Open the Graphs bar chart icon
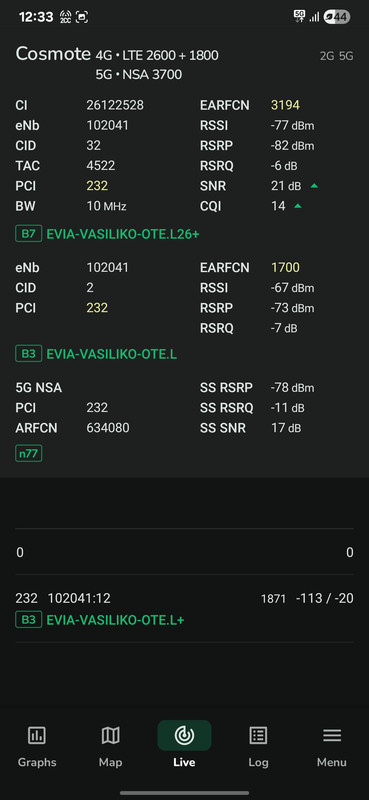The image size is (369, 800). click(37, 735)
